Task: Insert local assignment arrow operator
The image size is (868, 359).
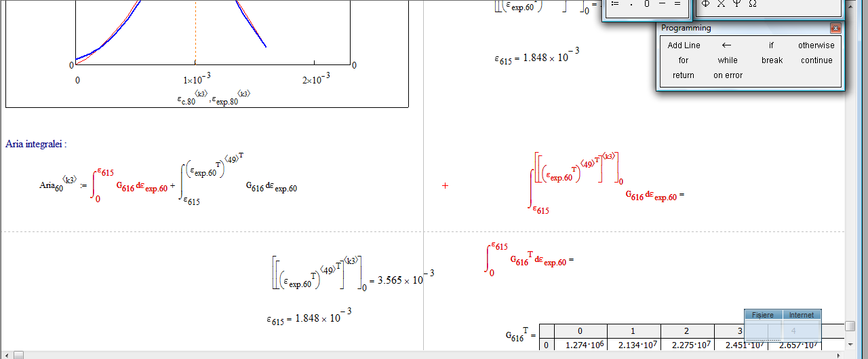Action: (x=726, y=45)
